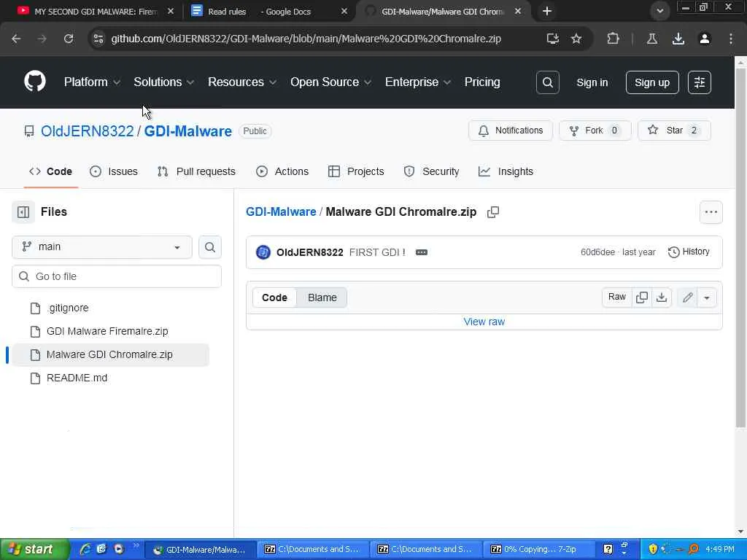Click the OldJERN8322 avatar image

coord(263,252)
